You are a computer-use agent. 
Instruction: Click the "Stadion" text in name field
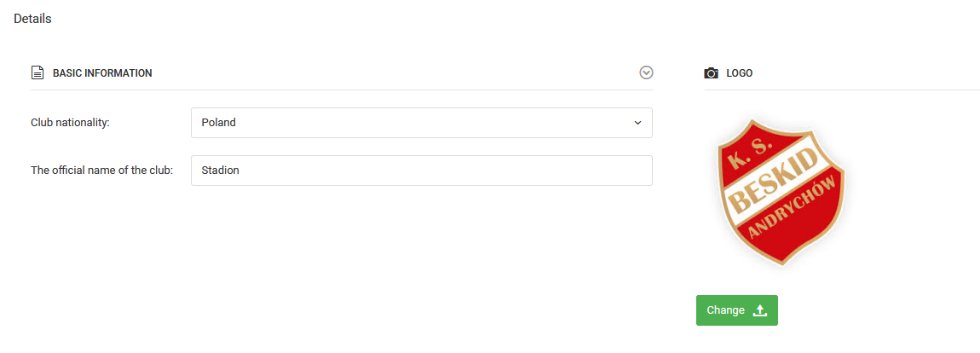pyautogui.click(x=220, y=171)
